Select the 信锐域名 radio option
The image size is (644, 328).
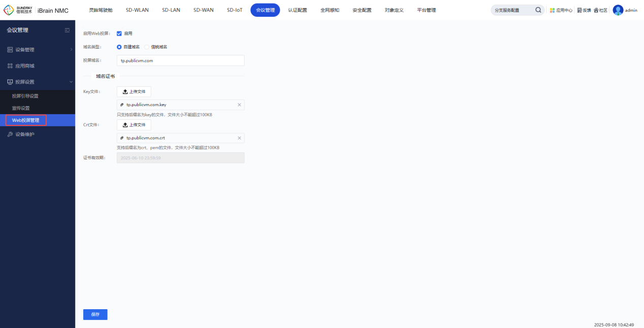coord(147,47)
